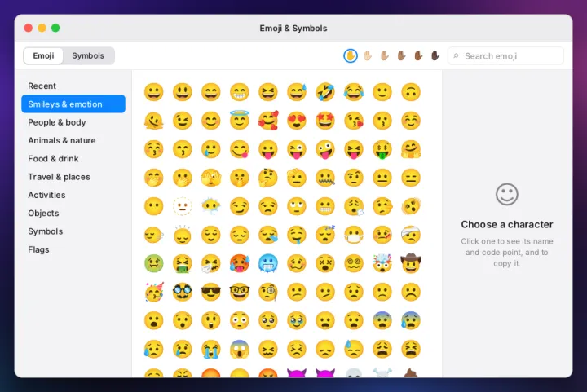The width and height of the screenshot is (587, 392).
Task: Select the medium-dark skin tone hand
Action: [418, 56]
